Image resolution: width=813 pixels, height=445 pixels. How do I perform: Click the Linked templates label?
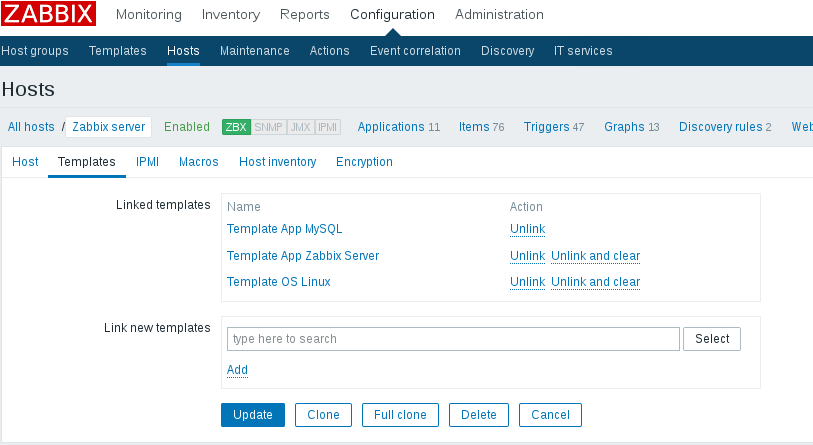(163, 205)
